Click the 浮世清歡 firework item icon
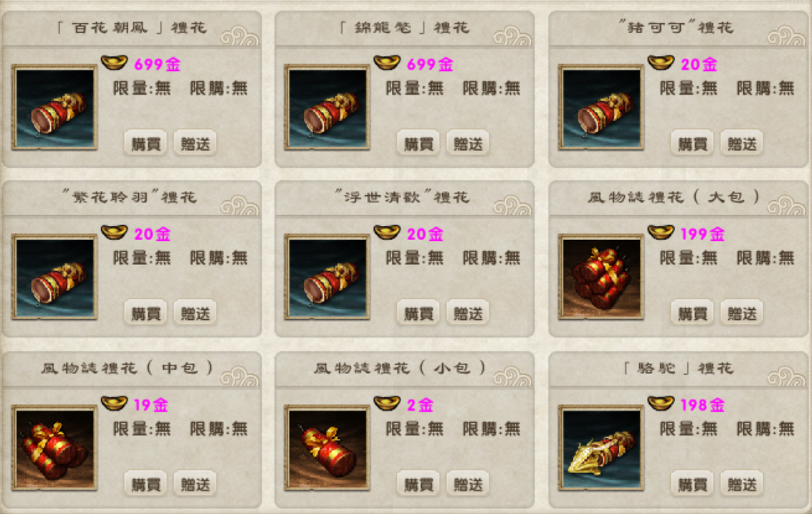The image size is (812, 514). coord(327,277)
